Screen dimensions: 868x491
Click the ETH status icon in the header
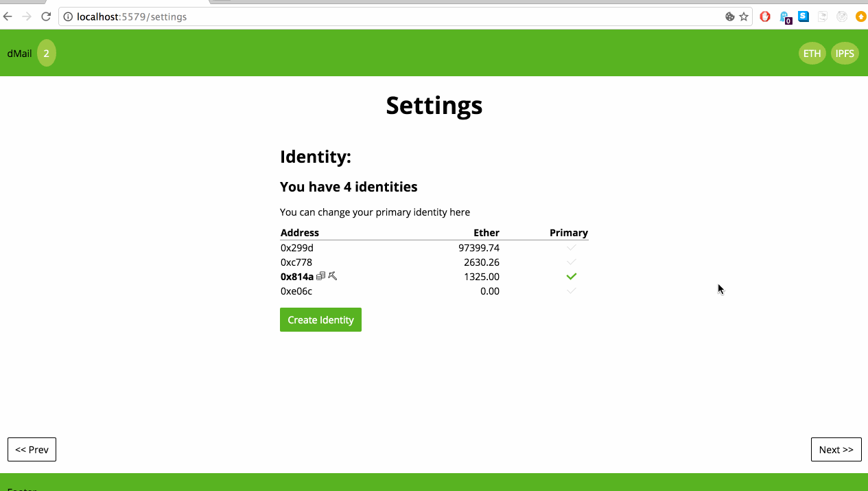click(812, 53)
